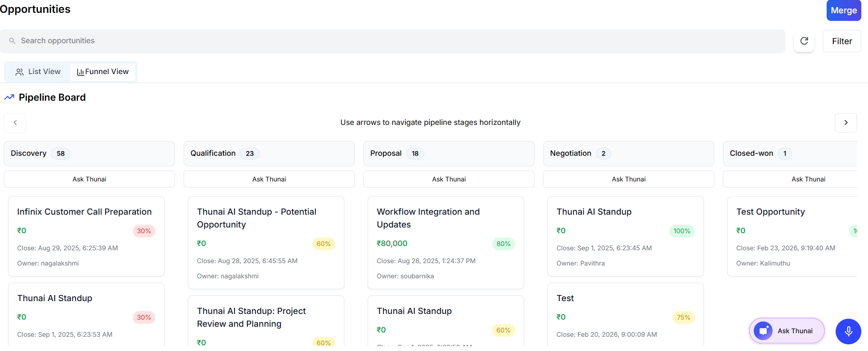Open Thunai AI Standup: Project Review card
868x351 pixels.
click(x=266, y=321)
